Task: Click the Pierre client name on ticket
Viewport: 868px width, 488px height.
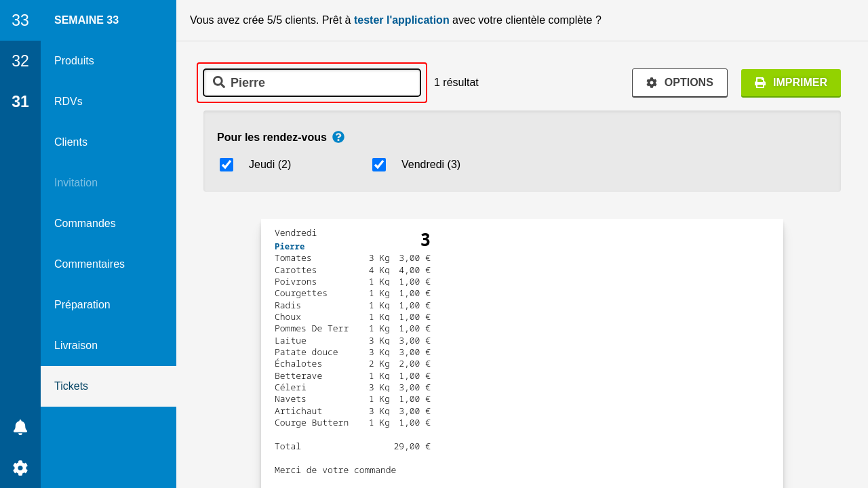Action: point(290,246)
